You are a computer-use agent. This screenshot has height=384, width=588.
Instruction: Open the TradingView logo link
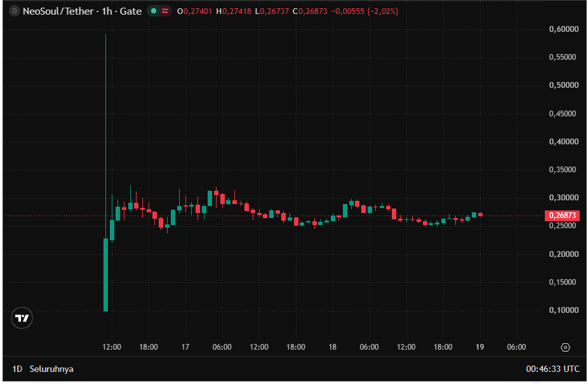click(x=22, y=319)
